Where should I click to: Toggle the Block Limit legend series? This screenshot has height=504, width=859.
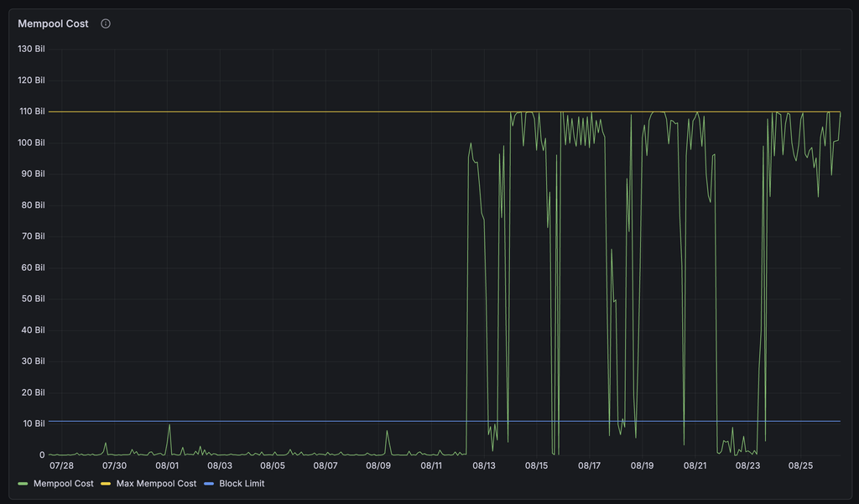point(242,483)
